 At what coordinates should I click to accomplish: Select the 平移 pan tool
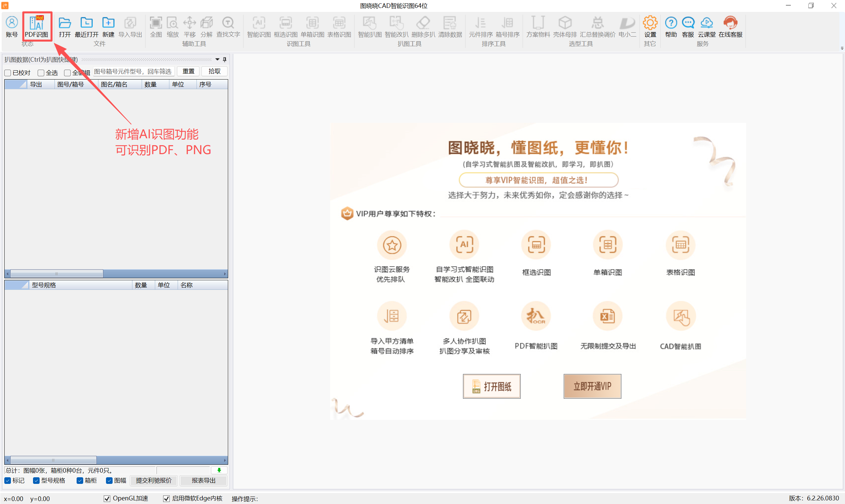(190, 26)
